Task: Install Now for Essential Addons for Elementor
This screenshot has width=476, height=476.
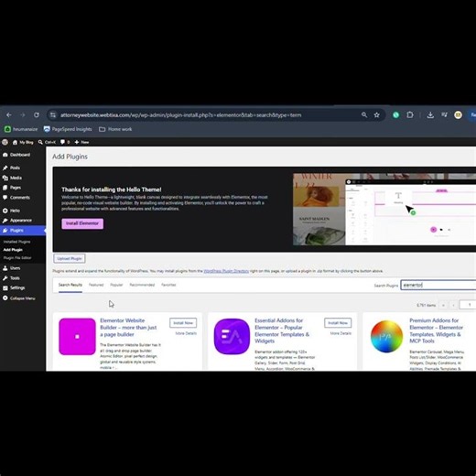Action: [x=338, y=323]
